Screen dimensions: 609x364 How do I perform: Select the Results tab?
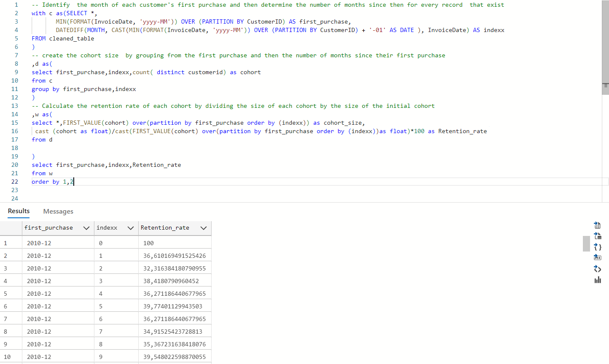click(x=19, y=211)
